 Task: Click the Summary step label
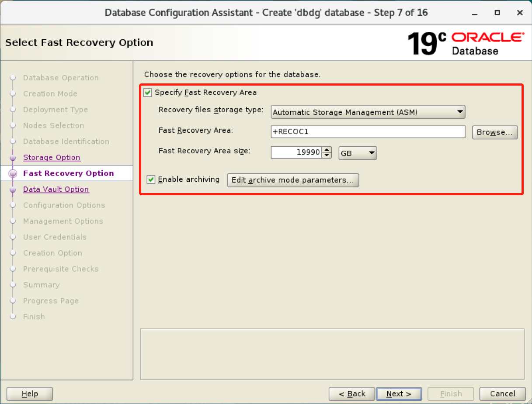tap(42, 285)
